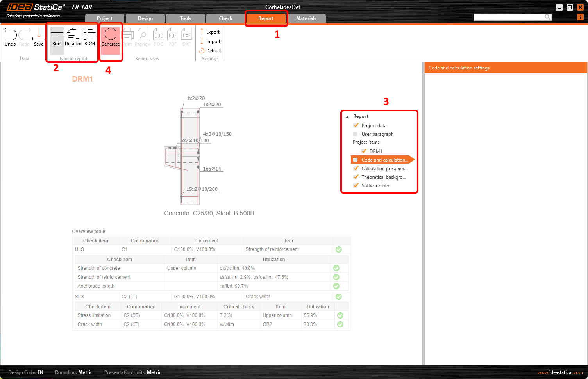Switch to the Design tab
The image size is (588, 379).
tap(145, 18)
